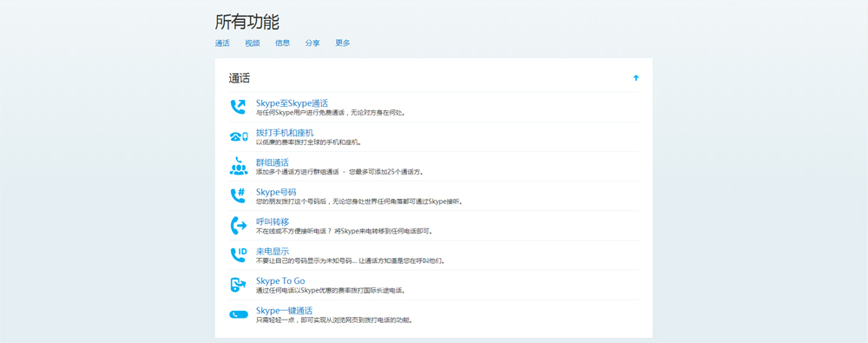This screenshot has height=343, width=868.
Task: Click the Skype至Skype通话 phone arrow icon
Action: (x=238, y=107)
